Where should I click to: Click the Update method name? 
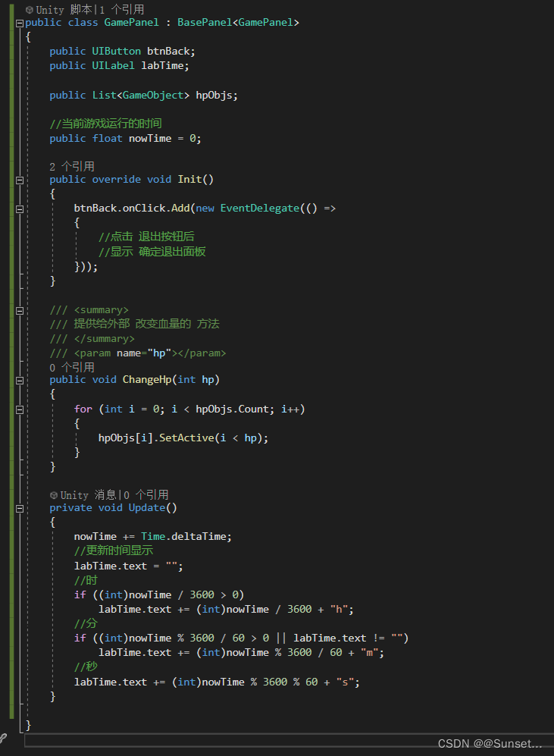[147, 508]
